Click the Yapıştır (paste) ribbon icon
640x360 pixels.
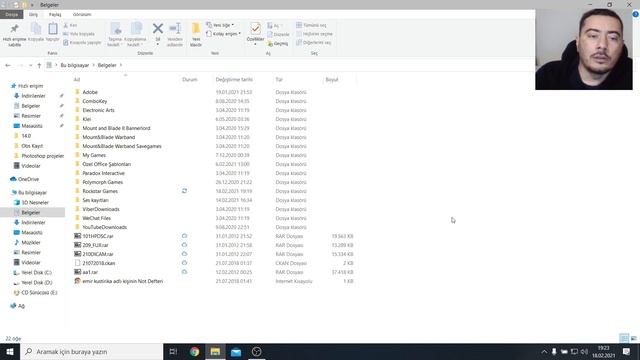pyautogui.click(x=53, y=29)
